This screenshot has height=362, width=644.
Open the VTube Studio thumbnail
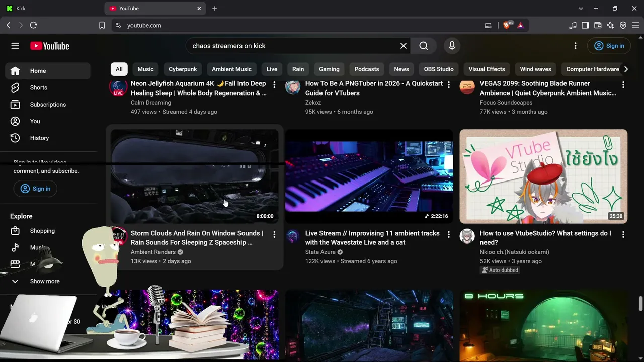(543, 176)
